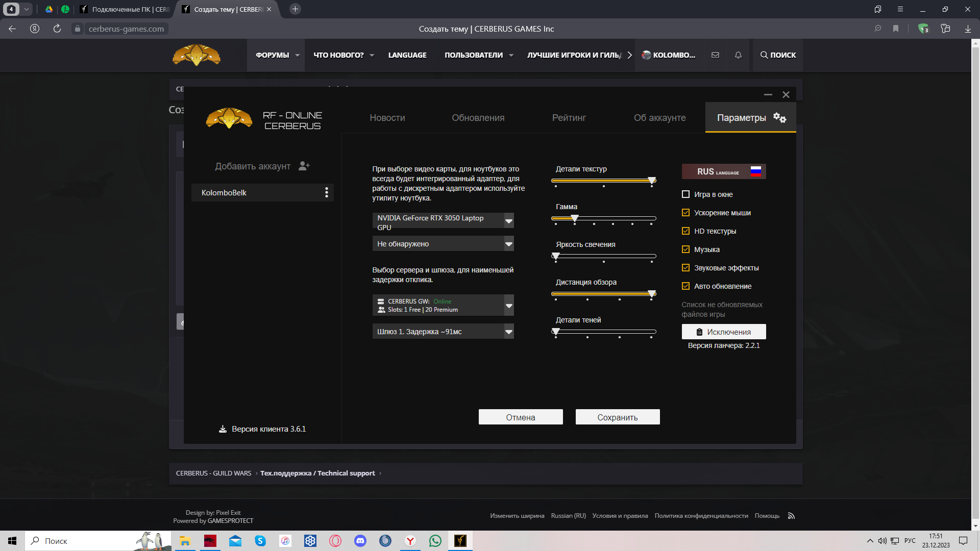Toggle Ускорение мыши checkbox

685,213
